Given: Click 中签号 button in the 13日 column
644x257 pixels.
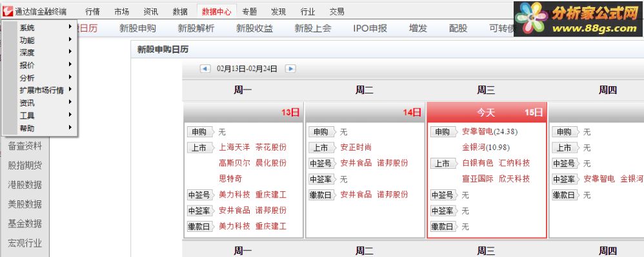Looking at the screenshot, I should pos(200,195).
